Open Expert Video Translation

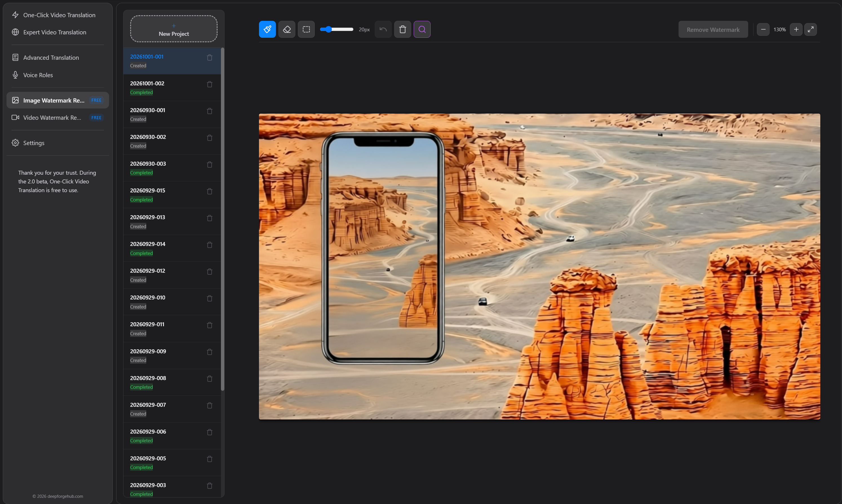point(58,32)
